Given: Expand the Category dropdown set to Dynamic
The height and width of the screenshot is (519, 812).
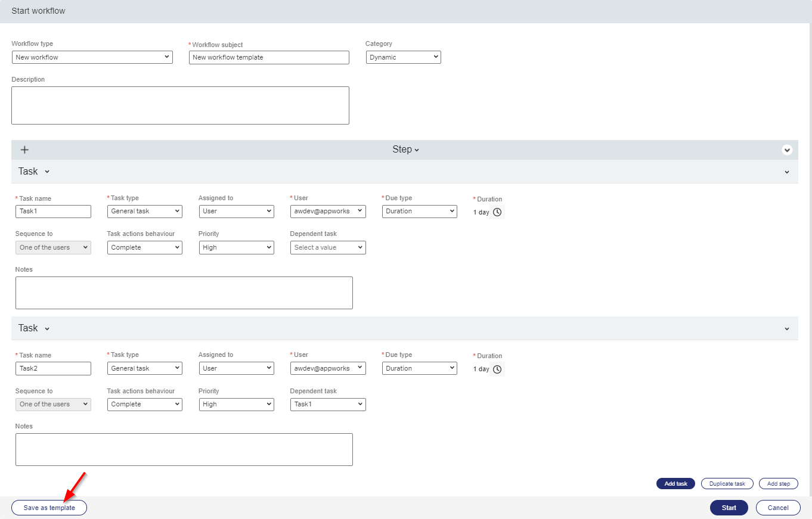Looking at the screenshot, I should pos(403,57).
